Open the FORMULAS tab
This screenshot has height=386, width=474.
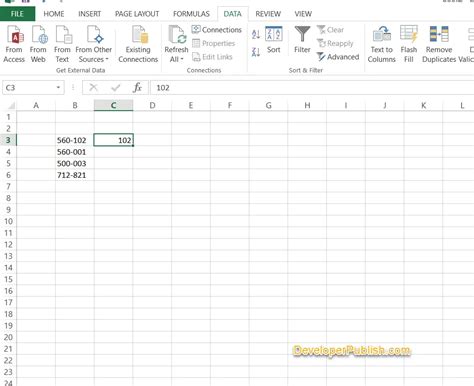[x=191, y=14]
